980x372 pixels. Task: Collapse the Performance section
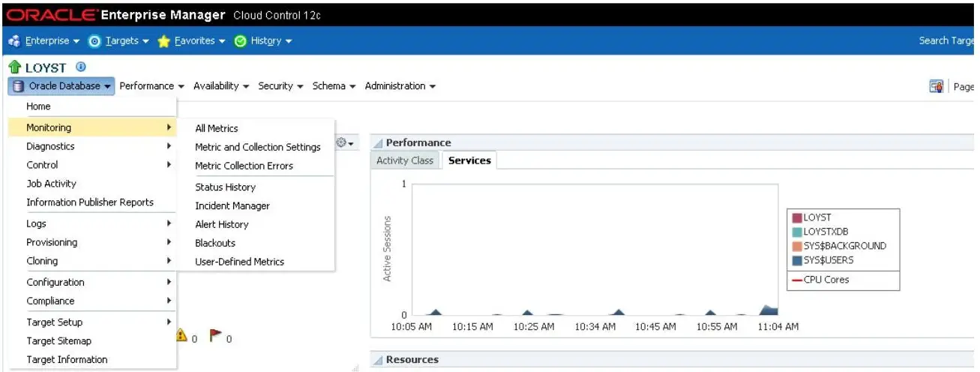point(379,143)
